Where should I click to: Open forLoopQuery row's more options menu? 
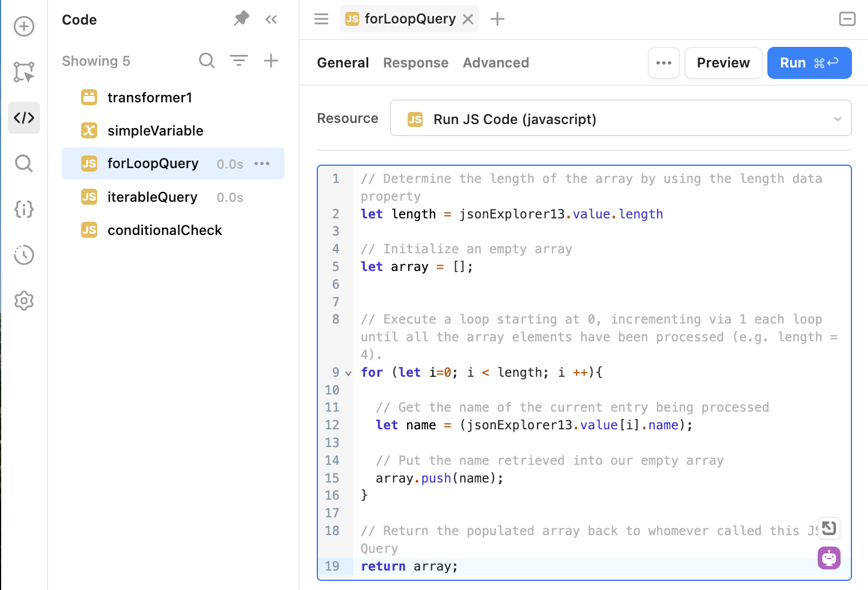(262, 164)
